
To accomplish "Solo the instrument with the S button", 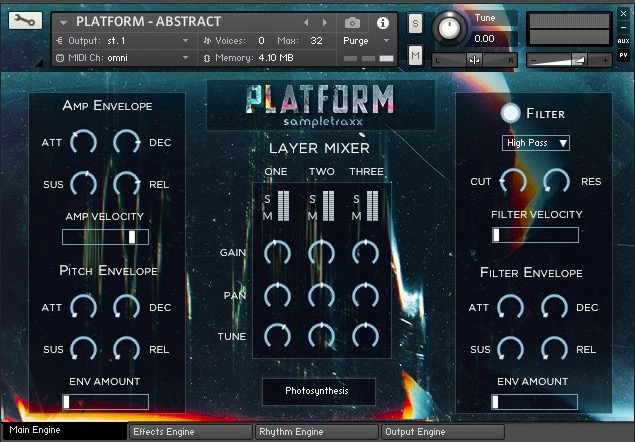I will (x=415, y=23).
